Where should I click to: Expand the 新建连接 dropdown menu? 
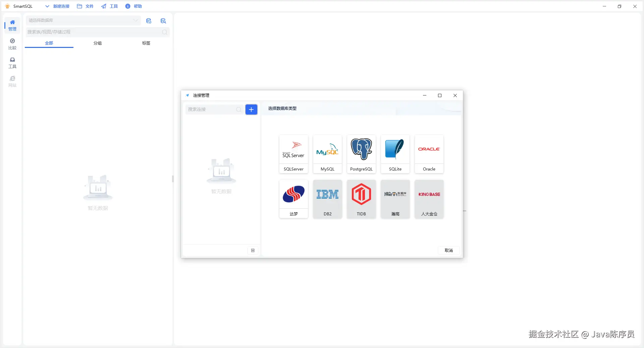point(57,6)
